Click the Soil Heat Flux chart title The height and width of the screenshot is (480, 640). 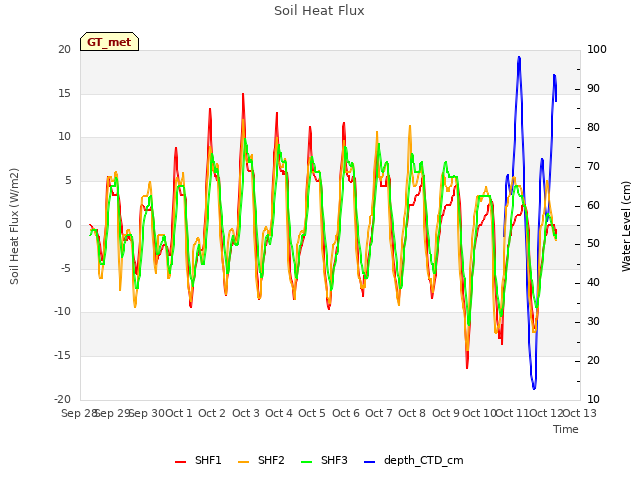[319, 11]
